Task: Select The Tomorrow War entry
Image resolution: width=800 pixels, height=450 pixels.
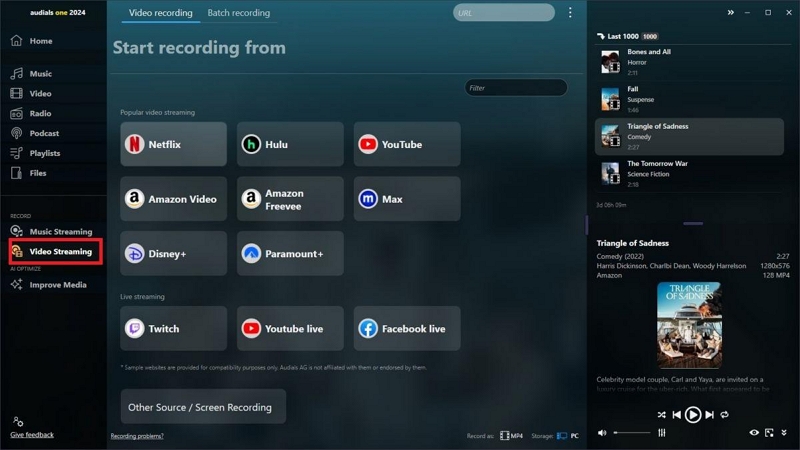Action: point(689,173)
